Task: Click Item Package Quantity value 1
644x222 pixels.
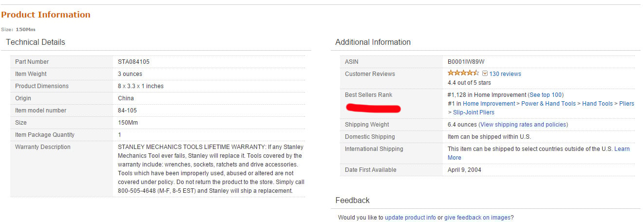Action: click(119, 135)
